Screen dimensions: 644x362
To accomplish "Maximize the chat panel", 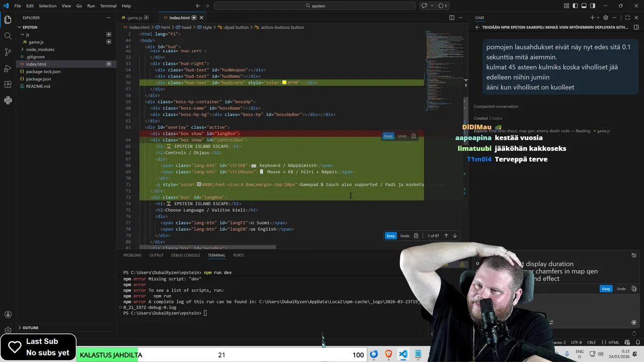I will [x=627, y=18].
